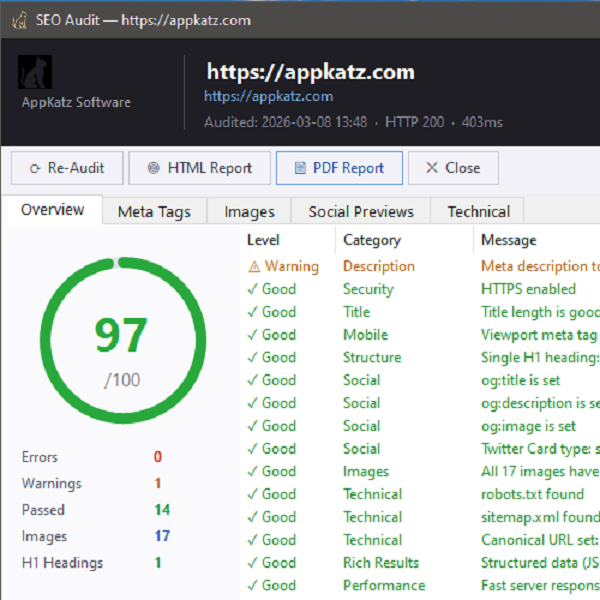This screenshot has width=600, height=600.
Task: Click the checkmark icon in Security row
Action: [253, 289]
